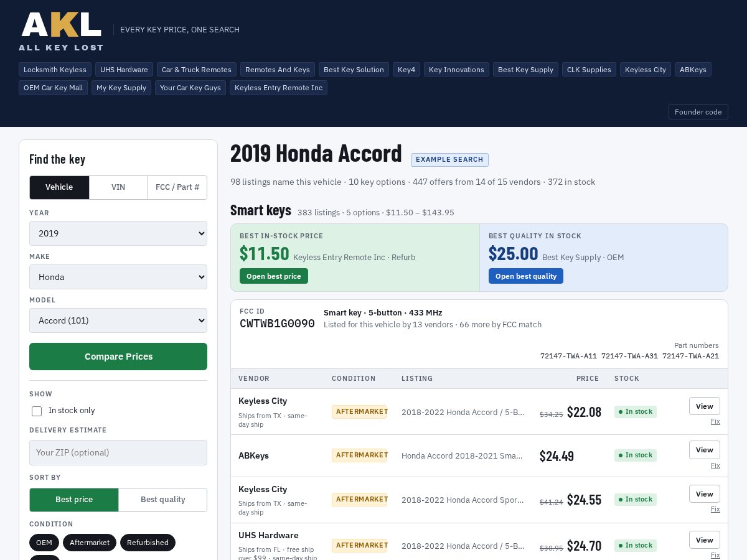This screenshot has height=560, width=747.
Task: Open the CLK Supplies vendor chip
Action: pos(589,70)
